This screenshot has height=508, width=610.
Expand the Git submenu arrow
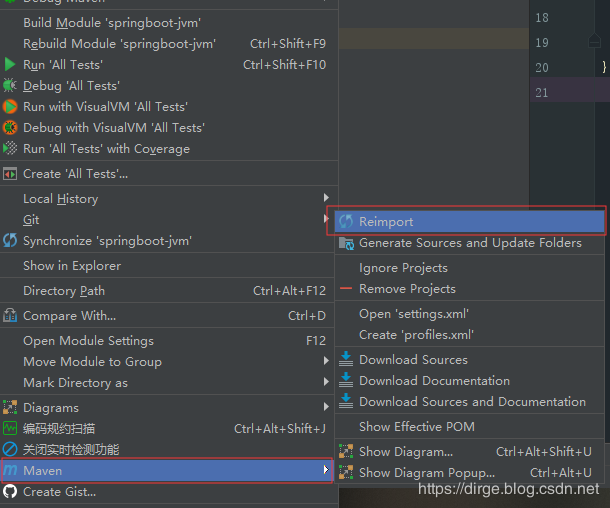click(326, 219)
